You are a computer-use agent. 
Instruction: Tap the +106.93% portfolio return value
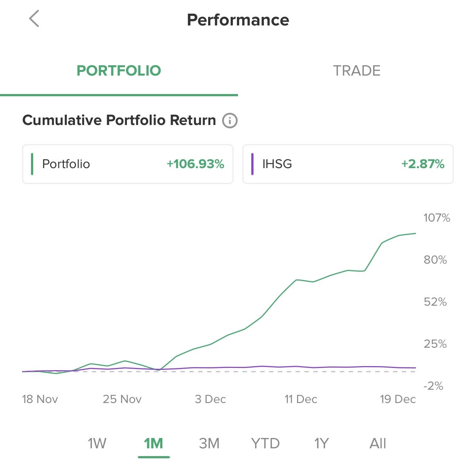(196, 164)
